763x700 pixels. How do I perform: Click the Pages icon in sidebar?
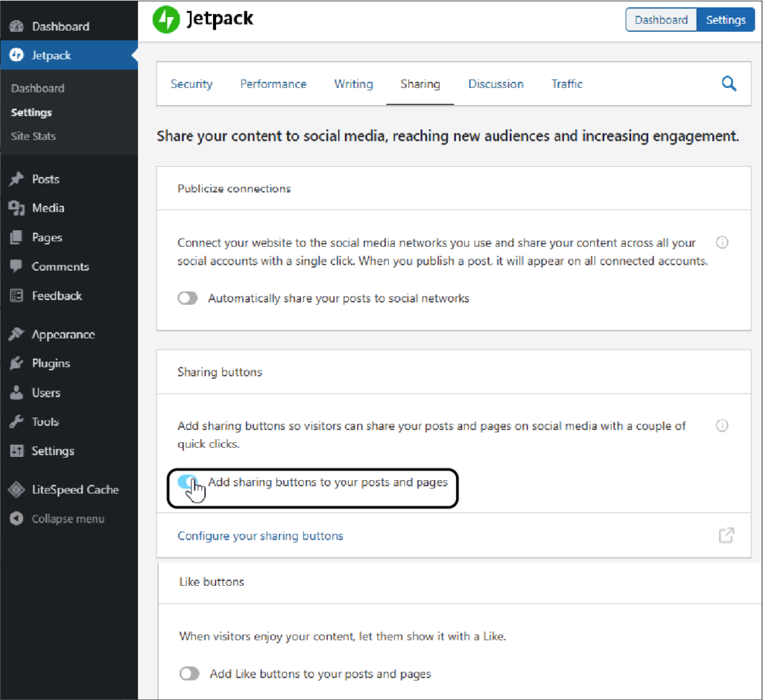16,237
